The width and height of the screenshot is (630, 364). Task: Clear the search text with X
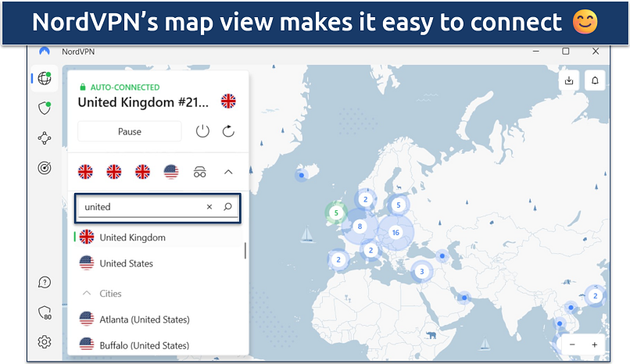tap(209, 207)
